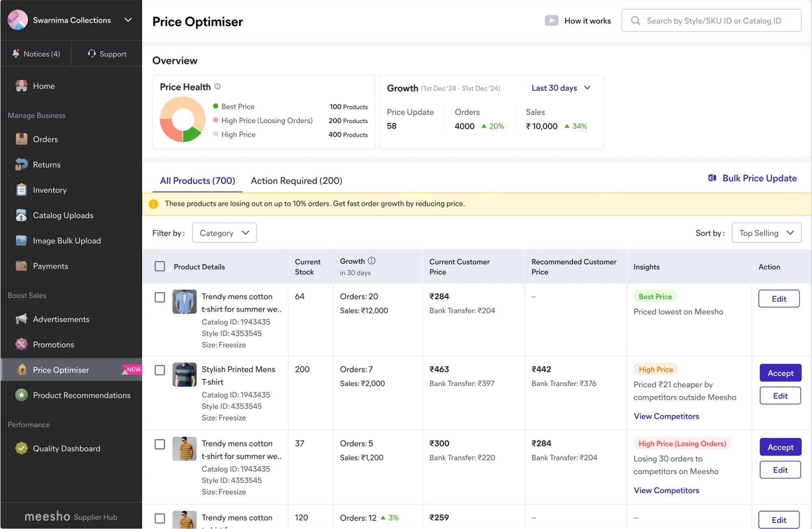Click Growth column info icon
812x529 pixels.
coord(371,261)
